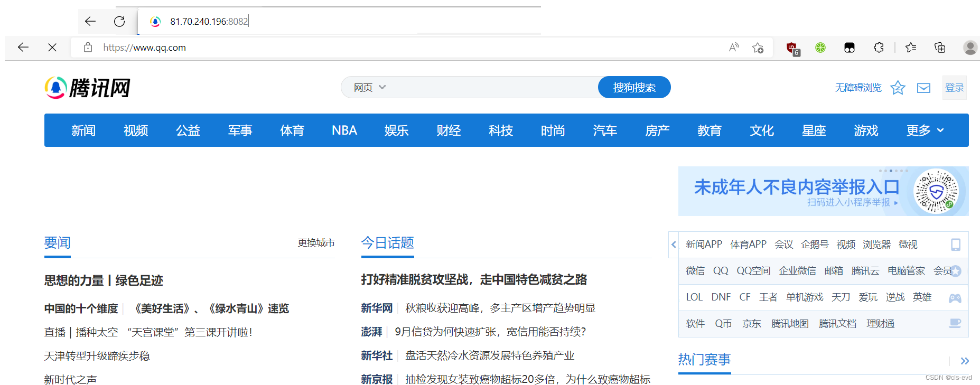Switch to the 今日话题 tab
The image size is (980, 385).
(x=388, y=243)
